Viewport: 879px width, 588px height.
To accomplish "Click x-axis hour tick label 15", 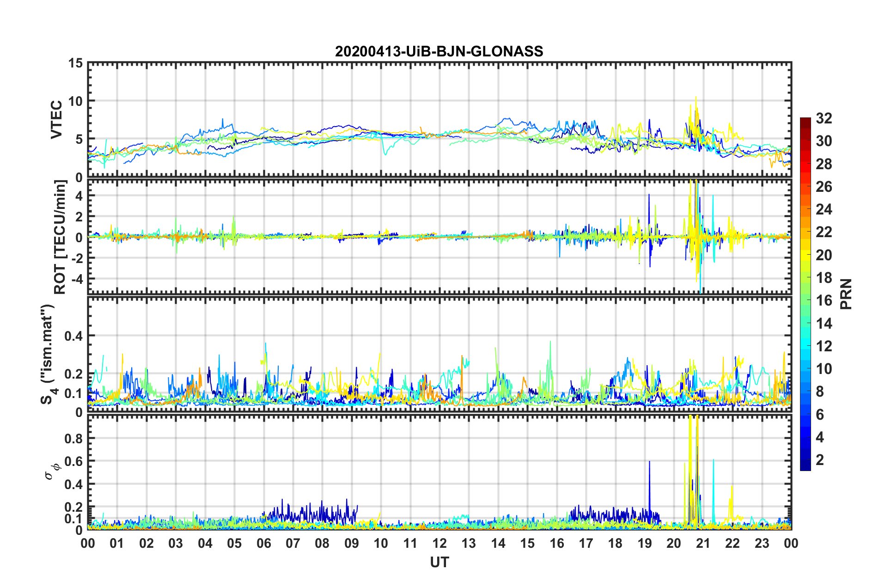I will [x=527, y=543].
